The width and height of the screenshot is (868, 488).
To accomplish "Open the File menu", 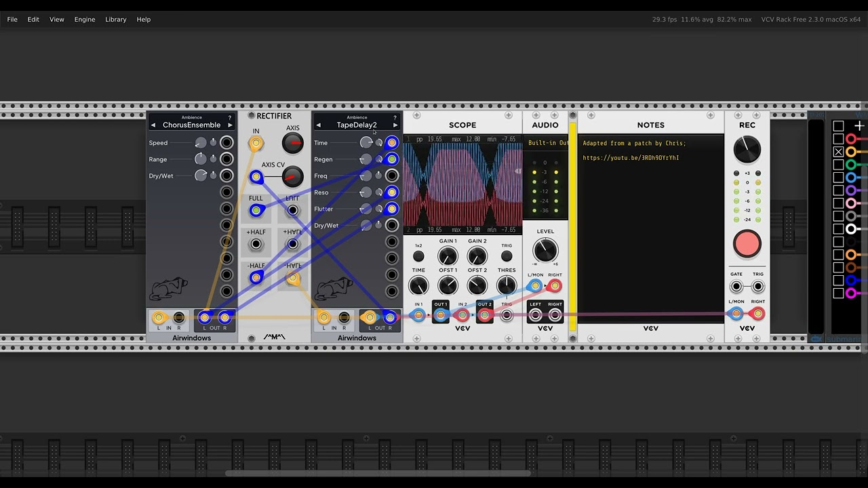I will tap(12, 20).
